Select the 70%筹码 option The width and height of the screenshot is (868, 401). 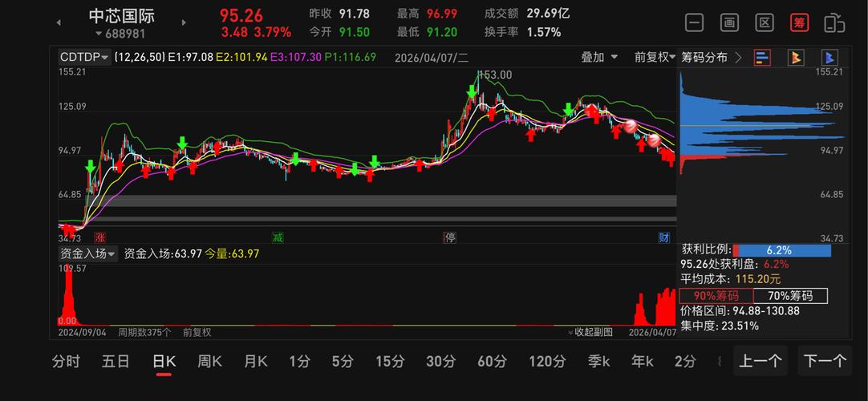(790, 296)
